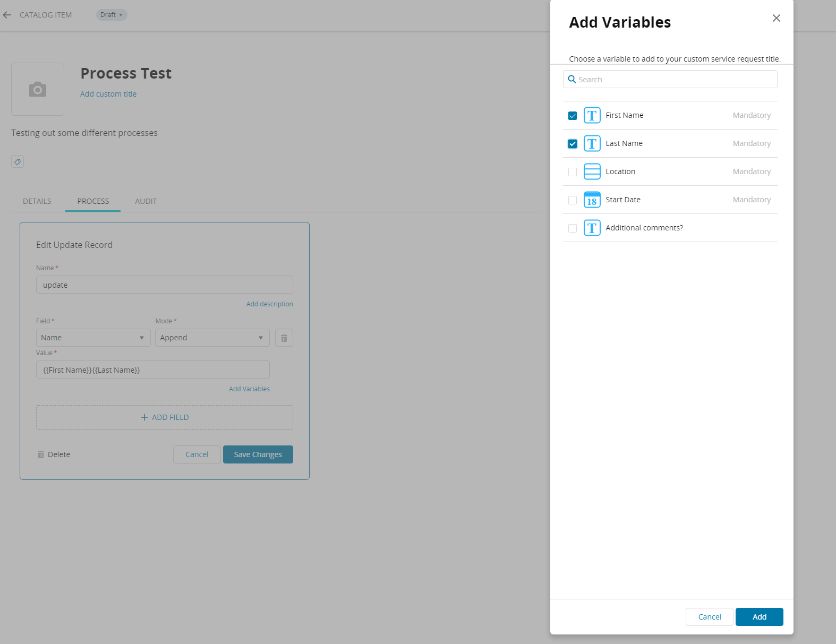This screenshot has height=644, width=836.
Task: Click the Additional comments text type icon
Action: pos(592,228)
